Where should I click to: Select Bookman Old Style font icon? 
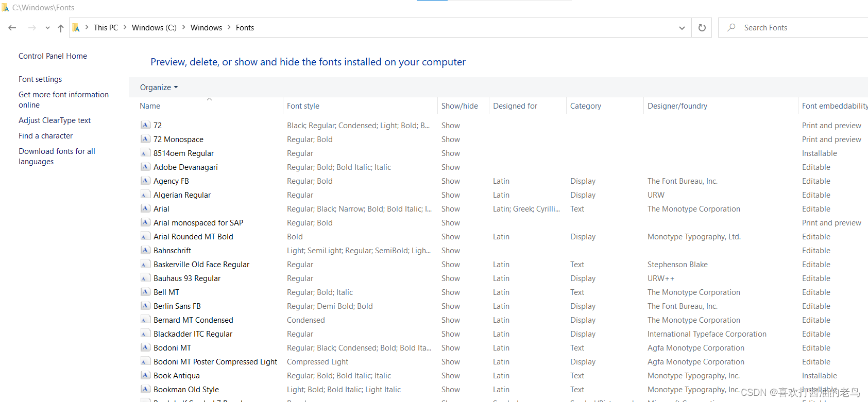(x=145, y=389)
